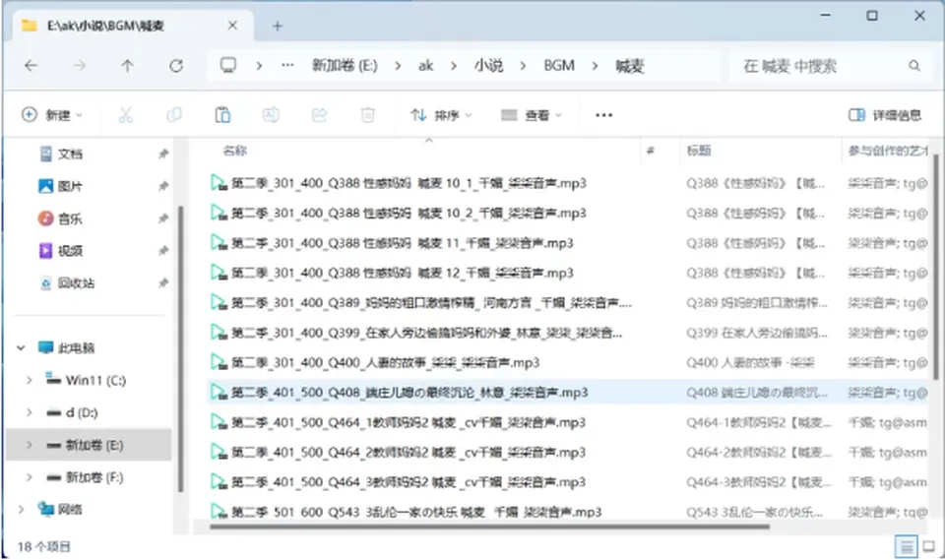
Task: Toggle the 详细信息 details pane
Action: 884,115
